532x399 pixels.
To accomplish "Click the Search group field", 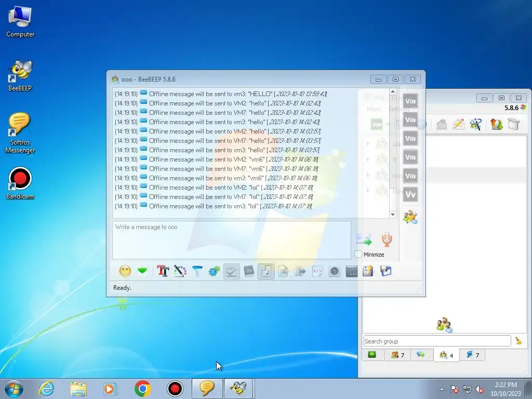I will [x=437, y=341].
